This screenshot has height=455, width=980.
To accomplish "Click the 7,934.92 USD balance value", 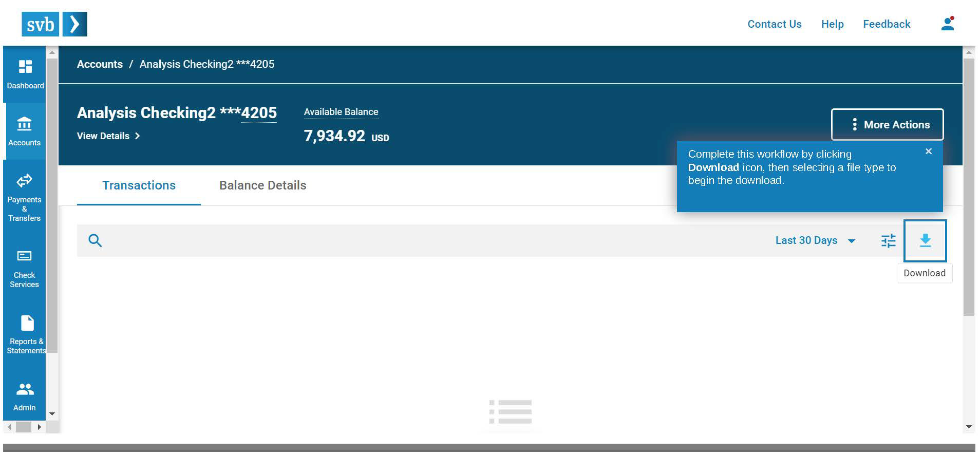I will (x=346, y=136).
